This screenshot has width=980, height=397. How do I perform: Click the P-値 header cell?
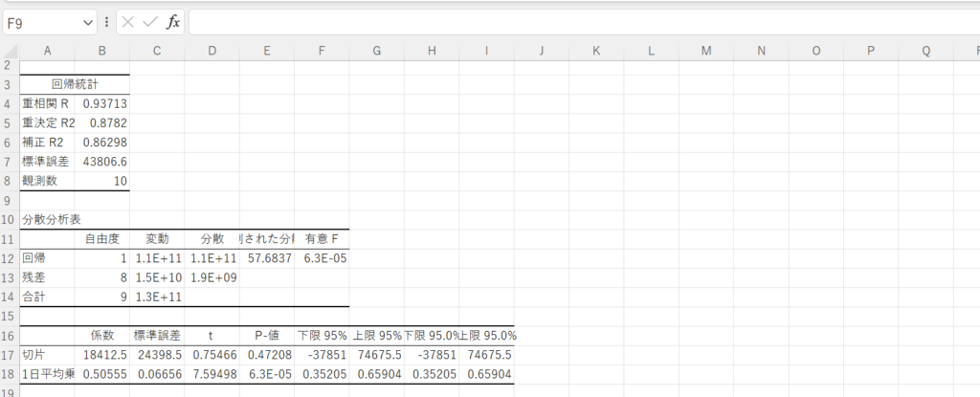tap(267, 335)
